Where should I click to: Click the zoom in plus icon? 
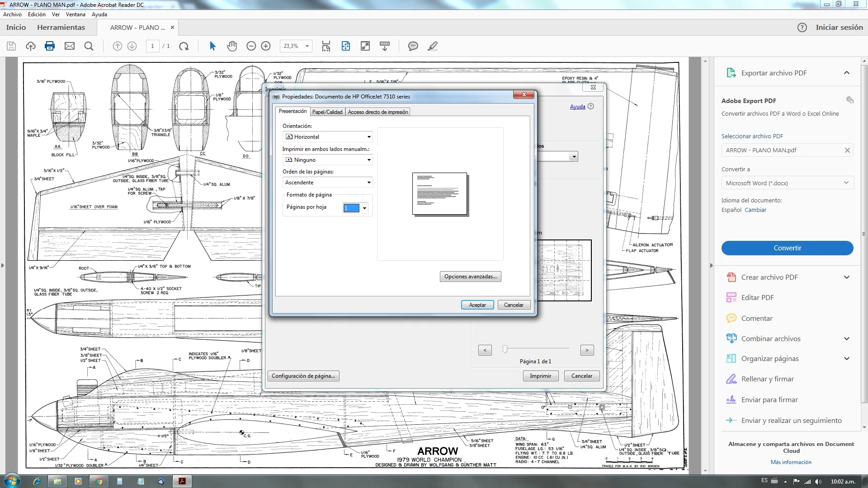click(x=266, y=46)
